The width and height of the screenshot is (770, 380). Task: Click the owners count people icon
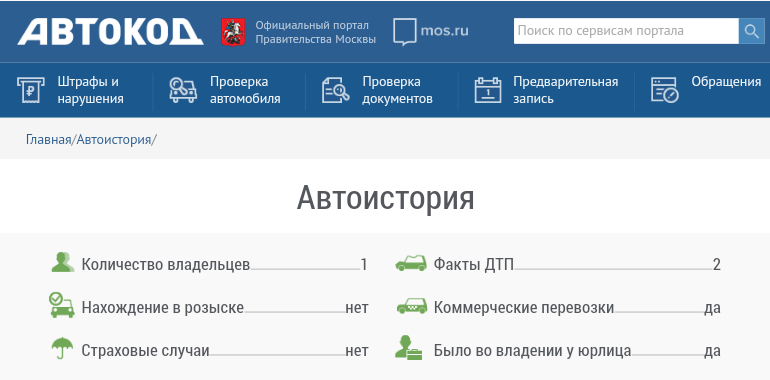click(63, 262)
